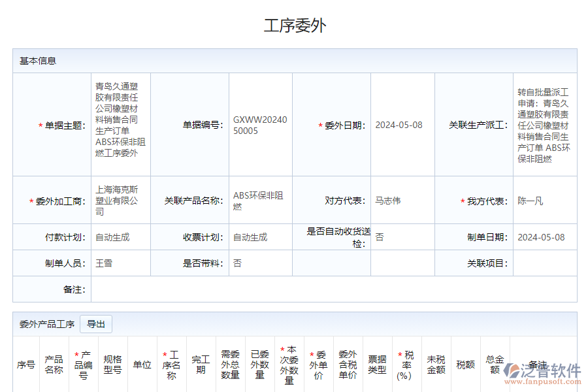Click the 单据主题 subject text field
This screenshot has width=588, height=392.
(x=119, y=124)
